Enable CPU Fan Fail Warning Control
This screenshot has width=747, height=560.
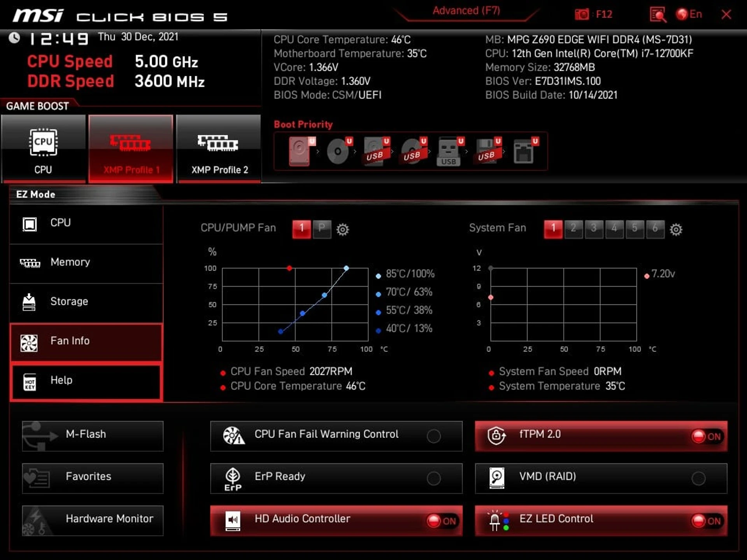(x=336, y=436)
